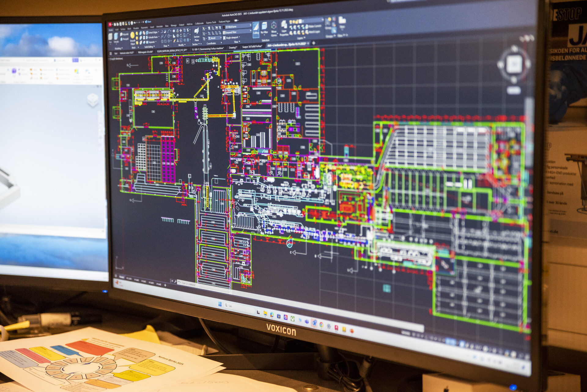Switch to the Drawing1* file tab
The width and height of the screenshot is (587, 392).
(x=233, y=47)
